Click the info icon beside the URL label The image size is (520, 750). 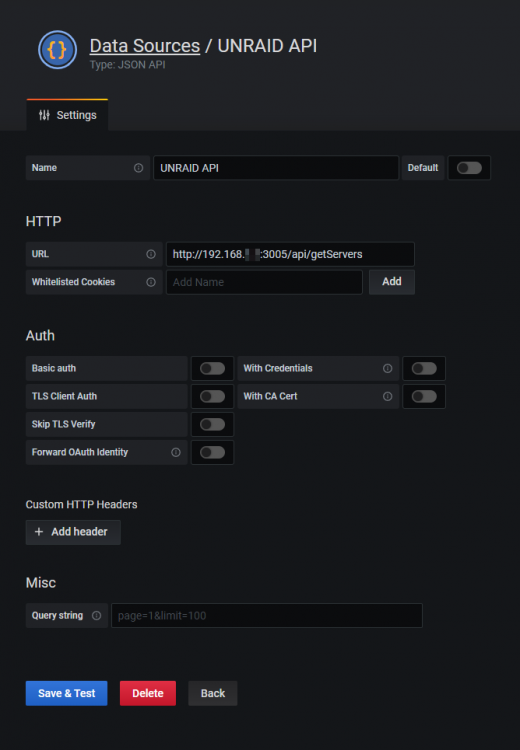(x=151, y=254)
